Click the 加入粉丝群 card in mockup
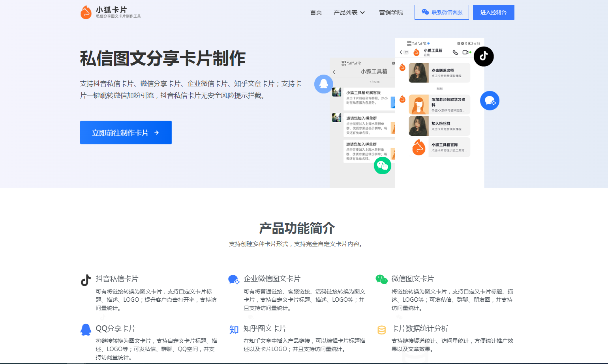608x364 pixels. pos(439,126)
